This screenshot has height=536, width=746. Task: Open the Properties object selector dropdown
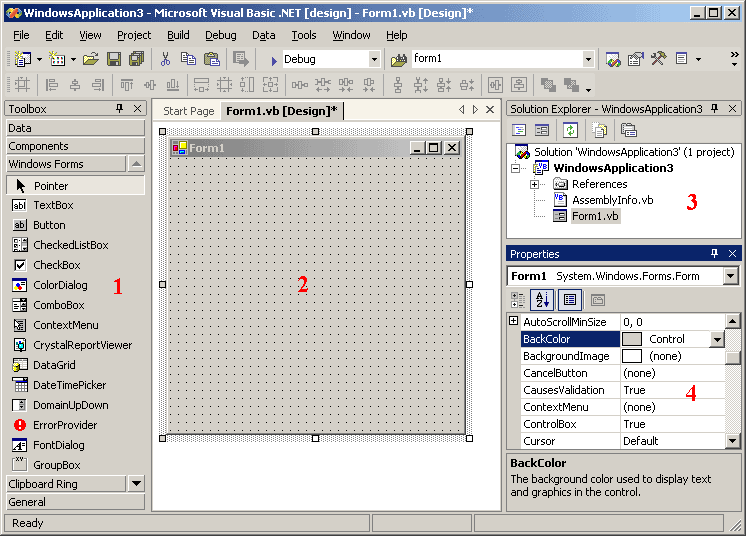click(x=730, y=276)
